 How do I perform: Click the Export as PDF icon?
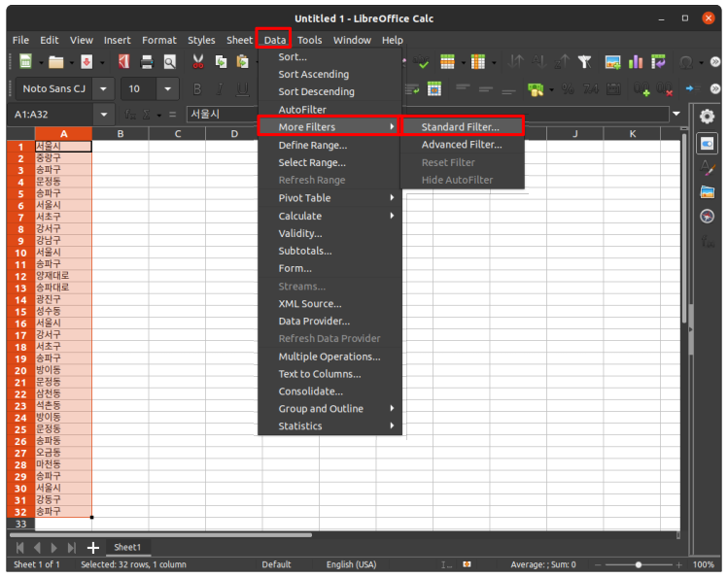pyautogui.click(x=123, y=62)
